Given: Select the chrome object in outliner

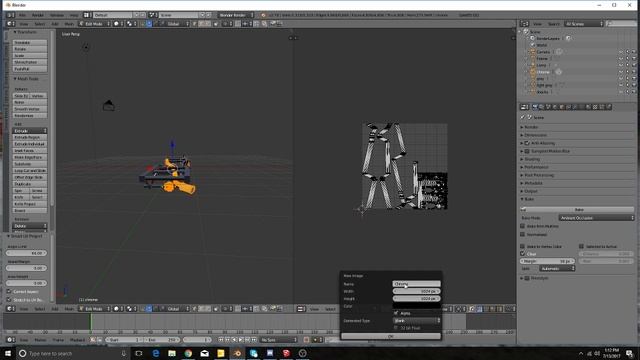Looking at the screenshot, I should tap(543, 72).
